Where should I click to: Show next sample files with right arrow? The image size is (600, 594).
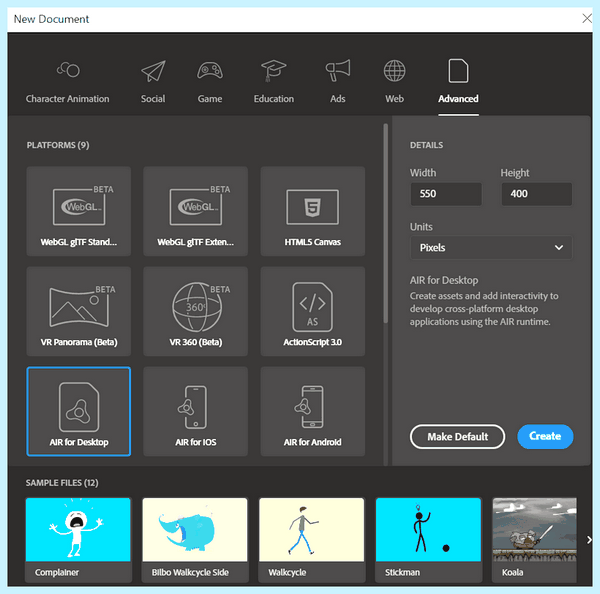589,540
